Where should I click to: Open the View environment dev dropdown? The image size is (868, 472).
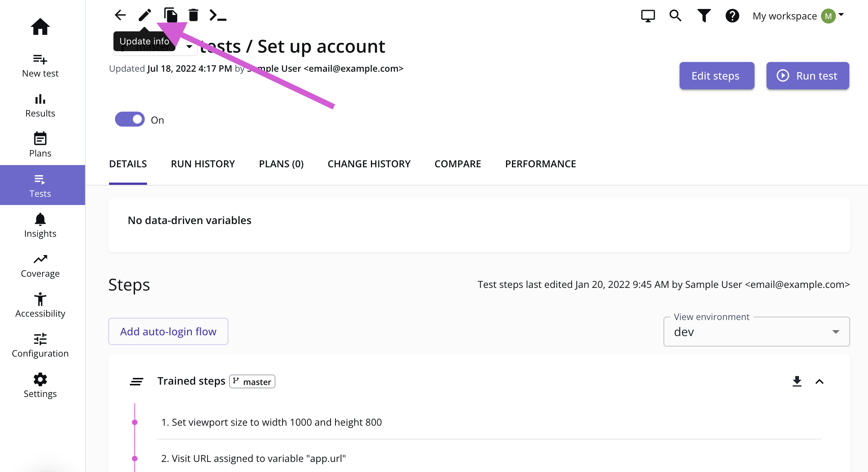pyautogui.click(x=756, y=332)
